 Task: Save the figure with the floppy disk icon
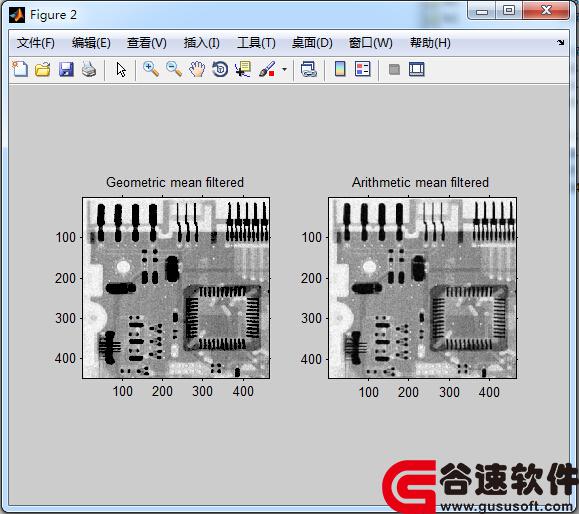66,69
